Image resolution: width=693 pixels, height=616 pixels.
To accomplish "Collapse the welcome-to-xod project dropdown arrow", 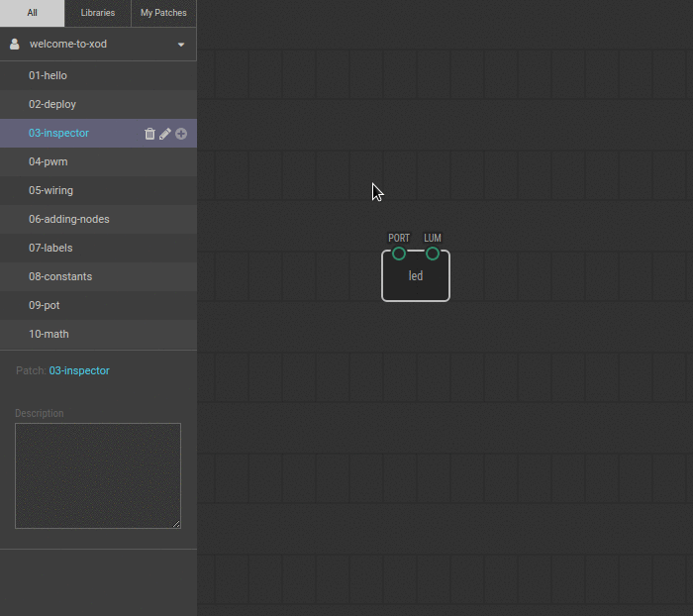I will click(181, 46).
